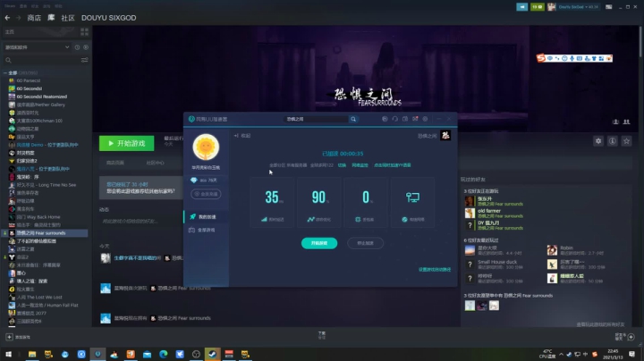This screenshot has height=361, width=644.
Task: Click the play-ready filter icon beside the clock
Action: (86, 47)
